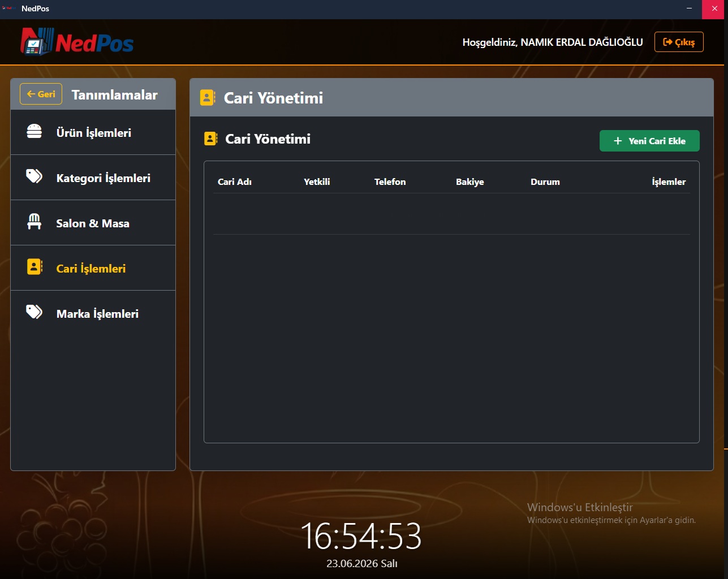Click the Durum column header

click(x=545, y=182)
